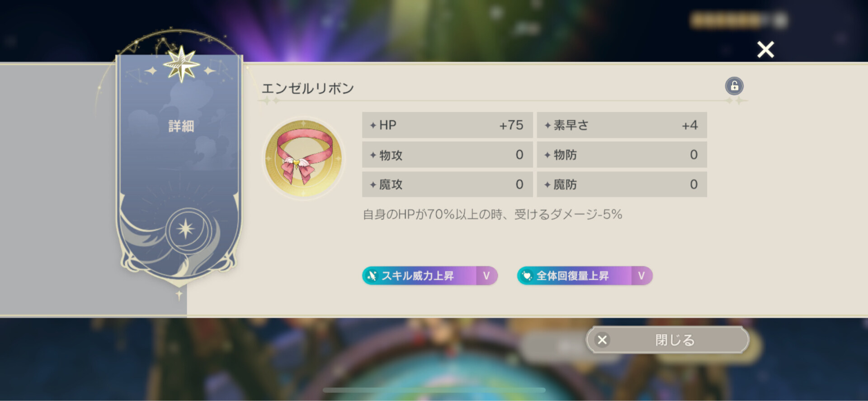The width and height of the screenshot is (868, 401).
Task: Click the 閉じる button
Action: [667, 340]
